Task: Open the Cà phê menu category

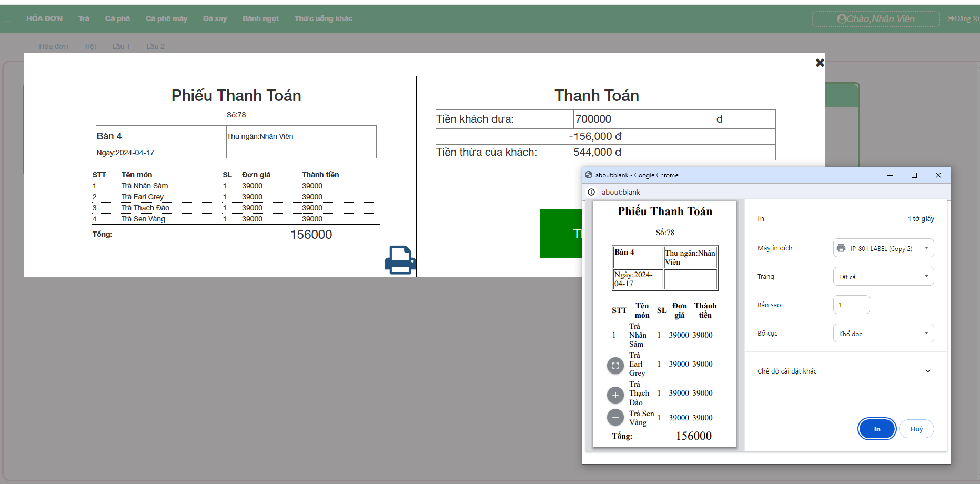Action: coord(117,18)
